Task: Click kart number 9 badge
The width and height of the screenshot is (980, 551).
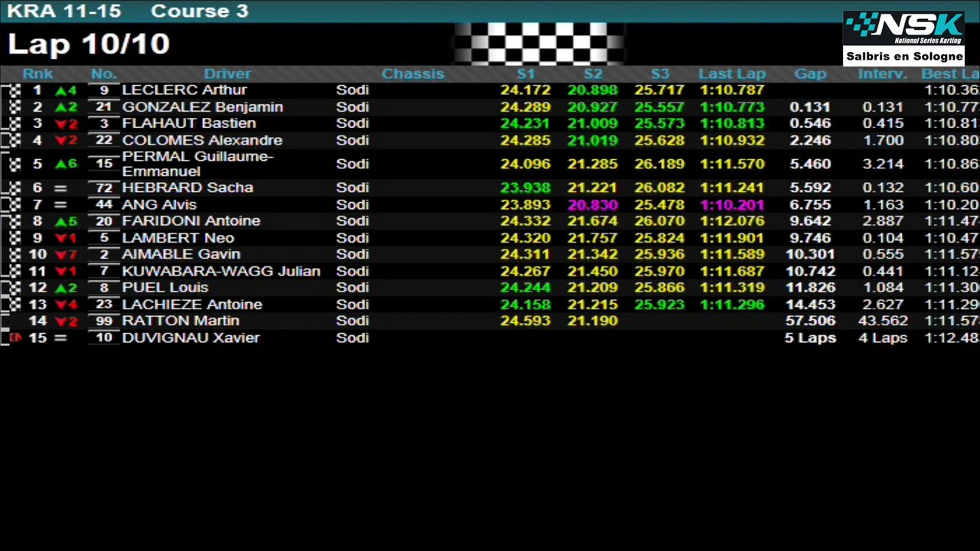Action: 104,90
